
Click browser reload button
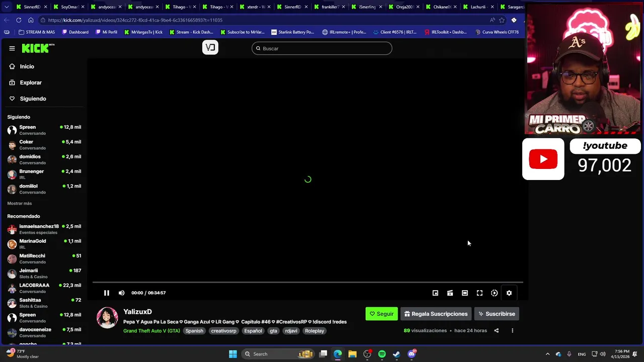[x=19, y=20]
